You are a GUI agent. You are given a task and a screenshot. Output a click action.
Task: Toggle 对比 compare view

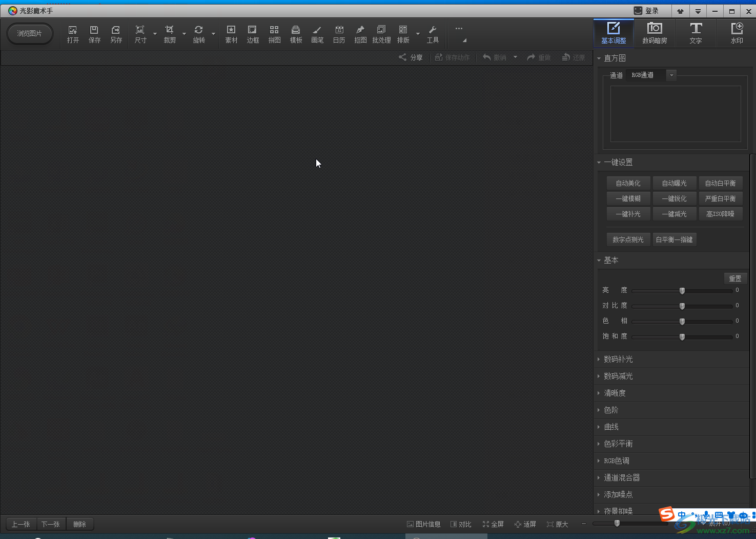click(x=461, y=524)
